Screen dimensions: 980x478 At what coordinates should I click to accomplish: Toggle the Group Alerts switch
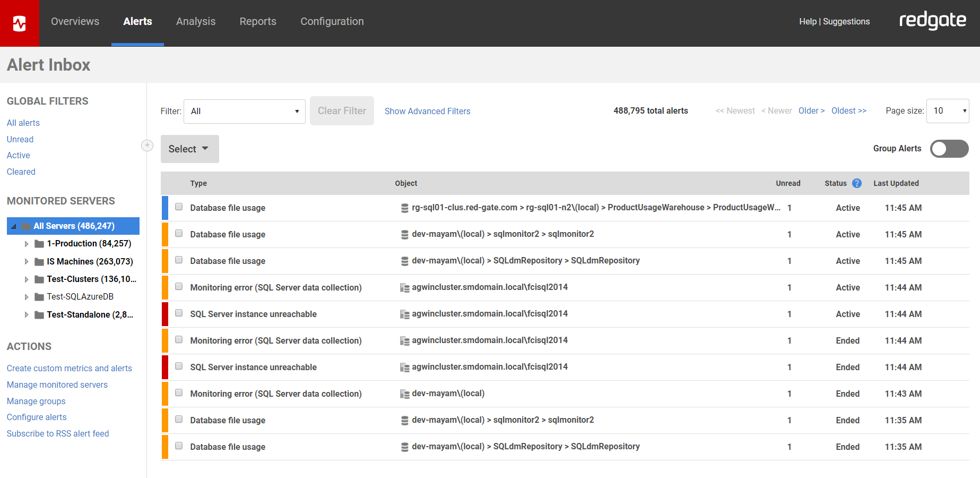click(949, 149)
